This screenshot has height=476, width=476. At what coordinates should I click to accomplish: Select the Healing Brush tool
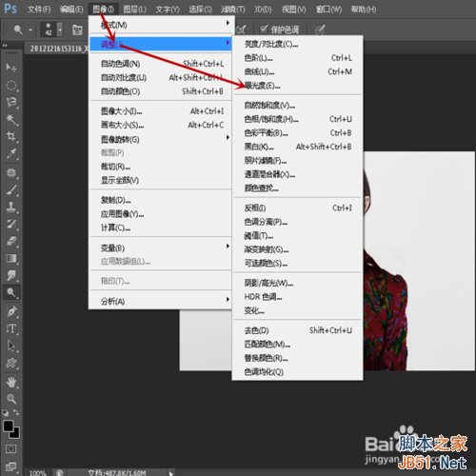pos(11,173)
